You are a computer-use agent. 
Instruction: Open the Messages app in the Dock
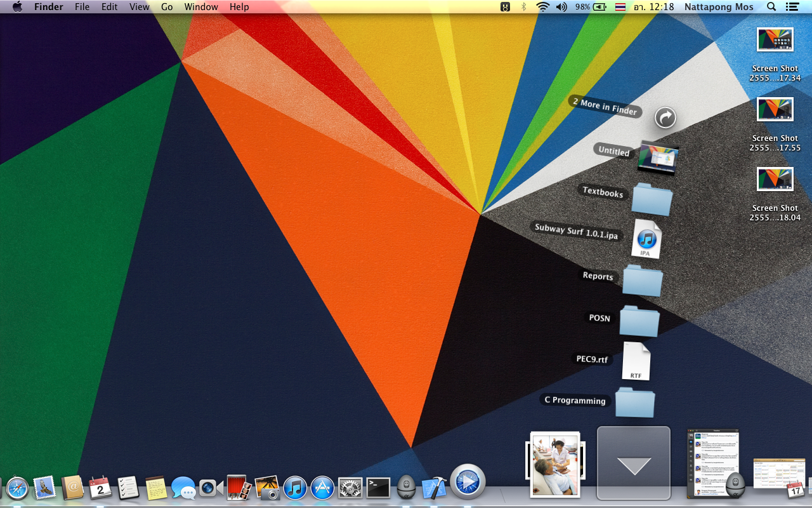(x=183, y=488)
